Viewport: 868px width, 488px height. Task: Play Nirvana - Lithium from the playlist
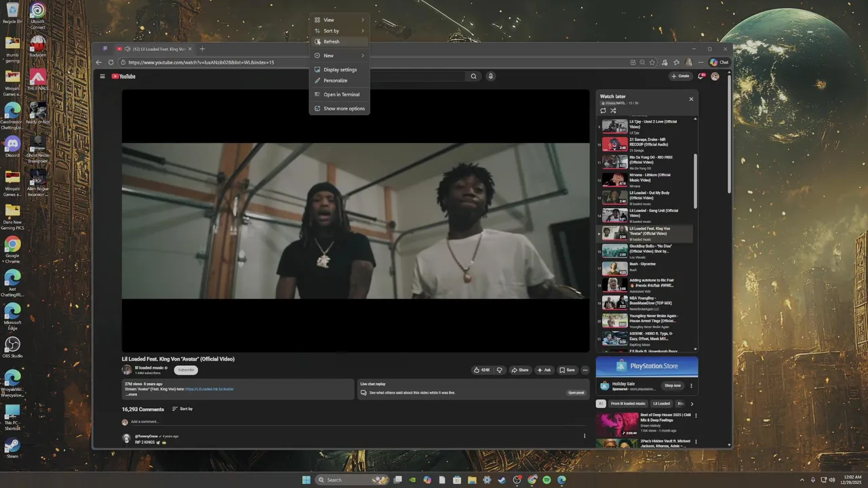(646, 179)
